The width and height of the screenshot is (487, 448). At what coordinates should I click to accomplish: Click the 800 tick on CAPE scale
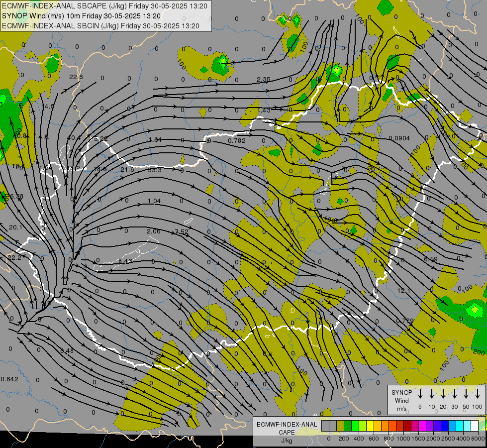(389, 439)
